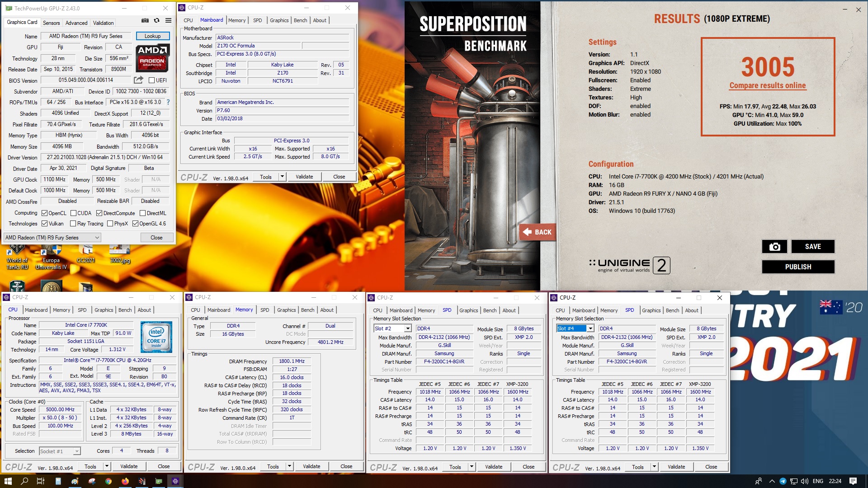Open Tools dropdown arrow in Memory tab CPU-Z window
Image resolution: width=868 pixels, height=488 pixels.
point(290,466)
